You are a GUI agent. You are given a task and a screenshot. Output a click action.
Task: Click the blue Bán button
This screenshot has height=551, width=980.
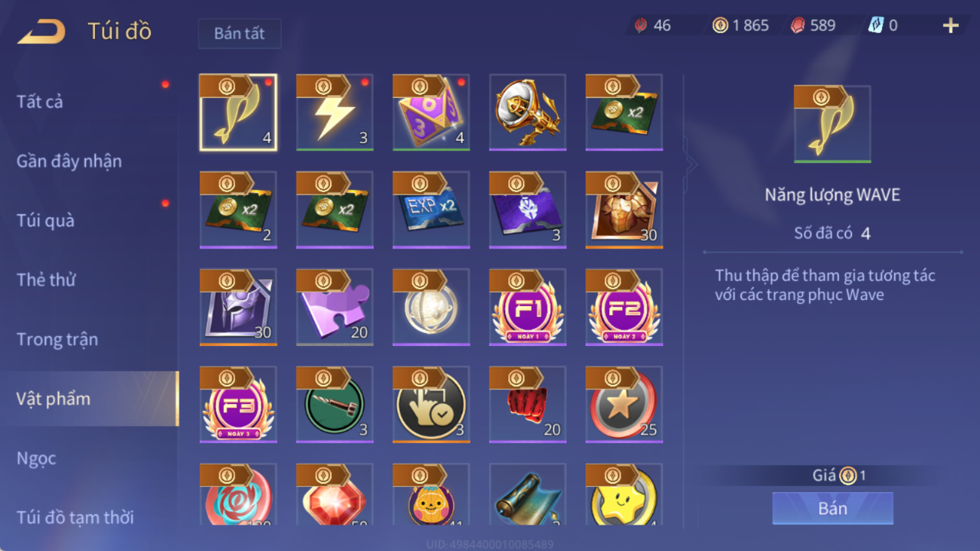pos(832,509)
